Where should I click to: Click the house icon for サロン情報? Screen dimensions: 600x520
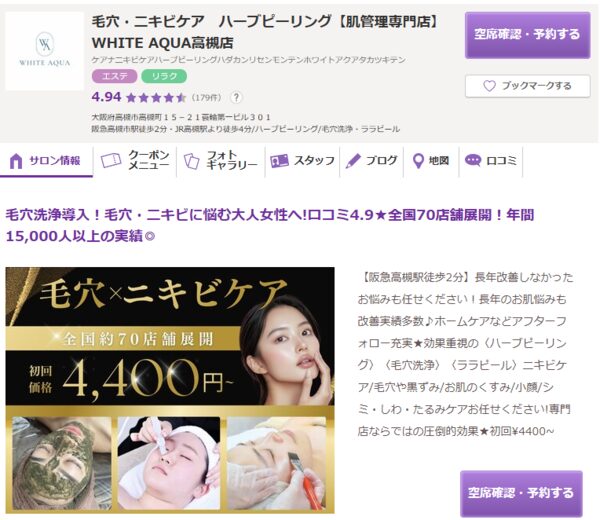pyautogui.click(x=16, y=161)
